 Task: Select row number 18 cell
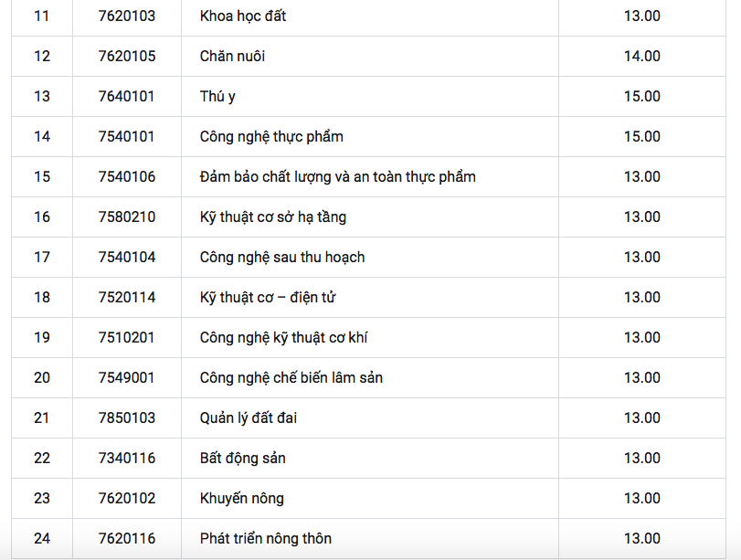tap(42, 298)
